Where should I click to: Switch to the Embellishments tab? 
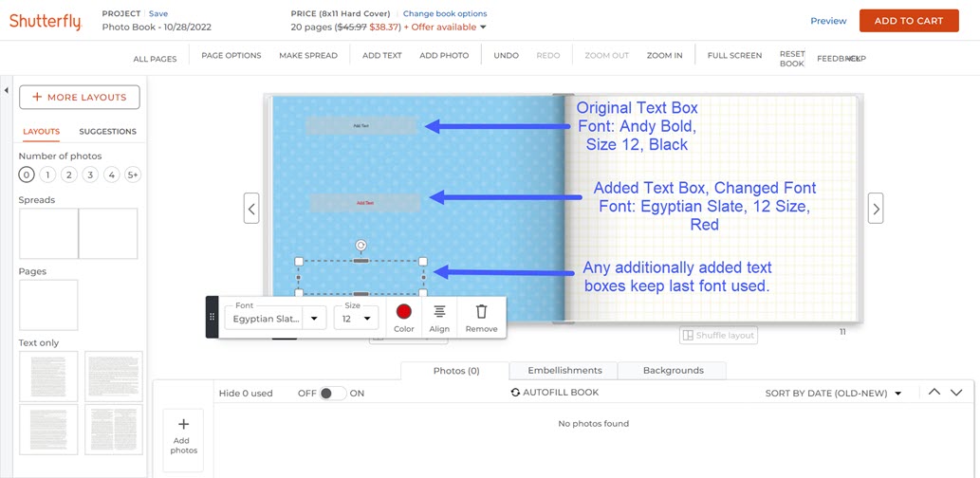tap(564, 371)
